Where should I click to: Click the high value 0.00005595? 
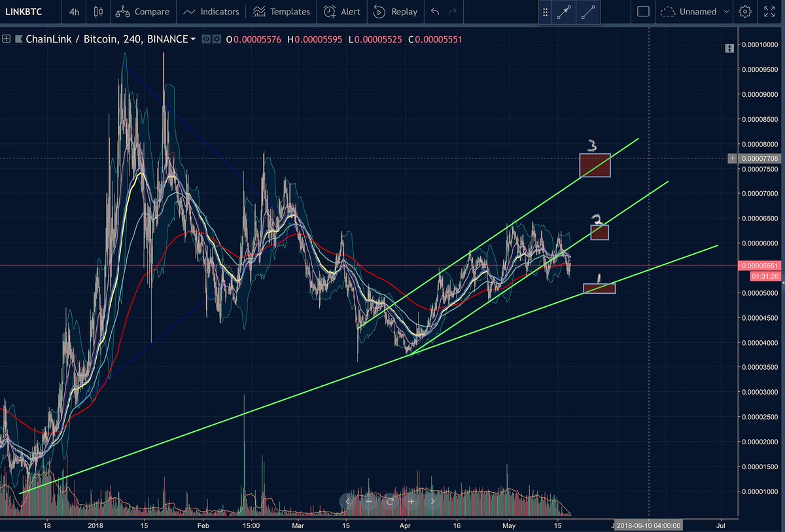[x=318, y=39]
